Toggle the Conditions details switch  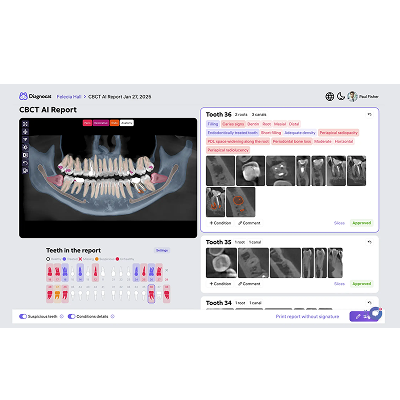click(71, 316)
